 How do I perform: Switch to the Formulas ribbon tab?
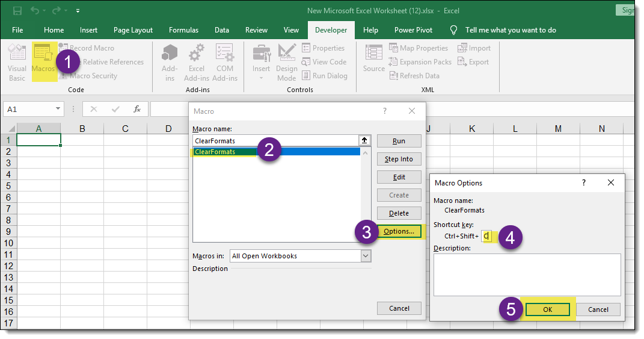183,30
